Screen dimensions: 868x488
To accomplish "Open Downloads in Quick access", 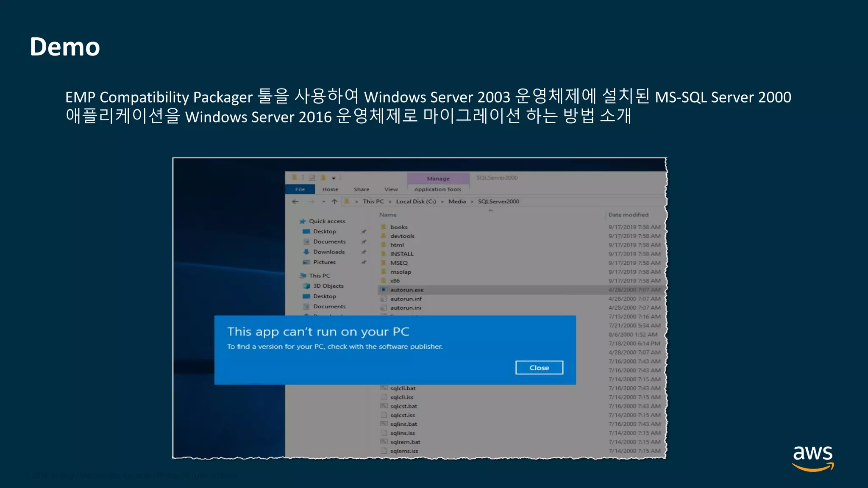I will tap(329, 252).
